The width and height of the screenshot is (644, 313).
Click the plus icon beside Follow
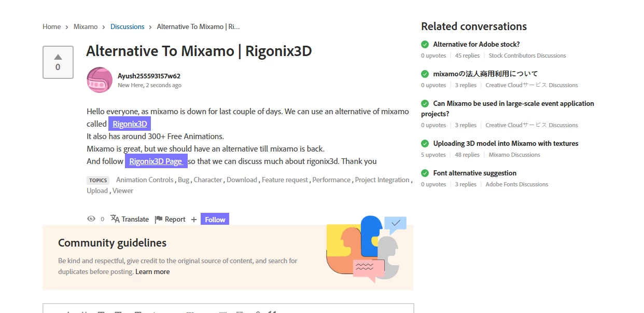point(194,220)
